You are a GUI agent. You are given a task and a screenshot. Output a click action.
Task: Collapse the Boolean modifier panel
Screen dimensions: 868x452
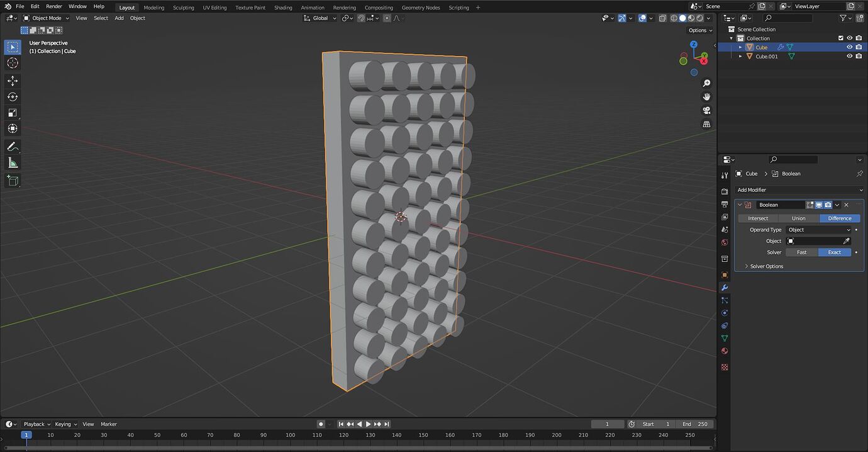pos(740,205)
